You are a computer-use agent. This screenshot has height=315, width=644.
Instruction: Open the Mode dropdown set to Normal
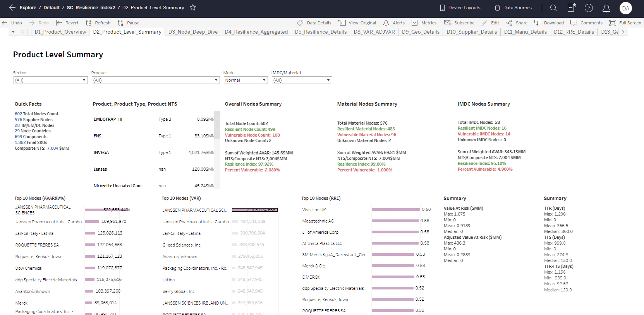click(246, 80)
